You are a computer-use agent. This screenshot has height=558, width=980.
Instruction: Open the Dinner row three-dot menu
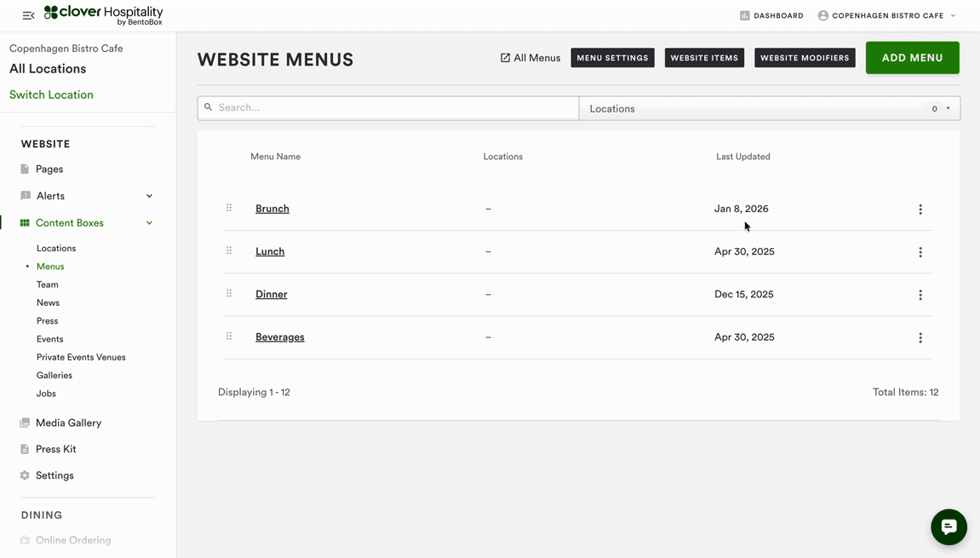tap(920, 295)
